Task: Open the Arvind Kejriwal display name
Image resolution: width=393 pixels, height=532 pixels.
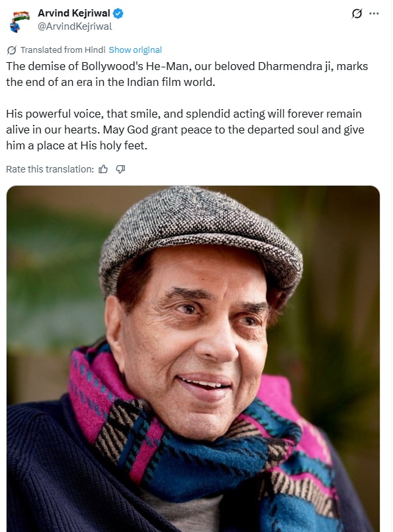Action: 73,13
